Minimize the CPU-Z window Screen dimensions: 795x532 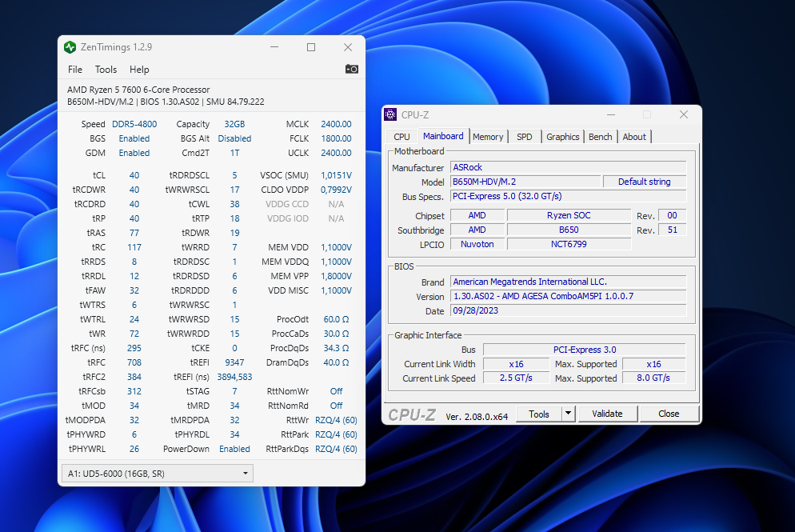[x=610, y=114]
